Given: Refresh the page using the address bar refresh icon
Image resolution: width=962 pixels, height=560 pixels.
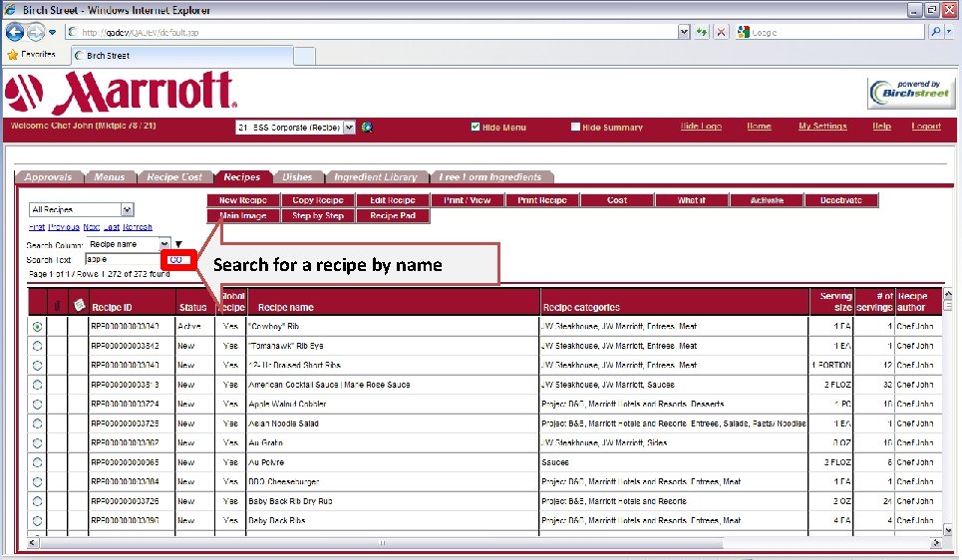Looking at the screenshot, I should pyautogui.click(x=701, y=32).
